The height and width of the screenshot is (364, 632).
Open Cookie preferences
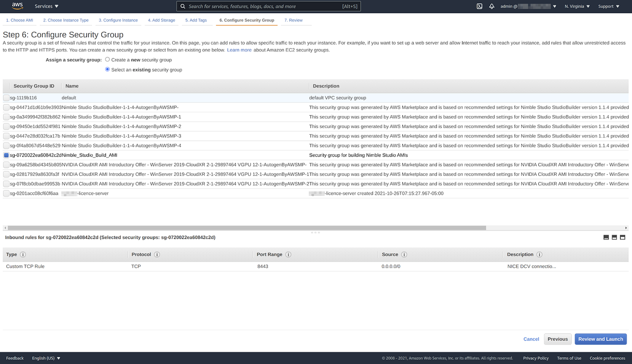point(608,358)
